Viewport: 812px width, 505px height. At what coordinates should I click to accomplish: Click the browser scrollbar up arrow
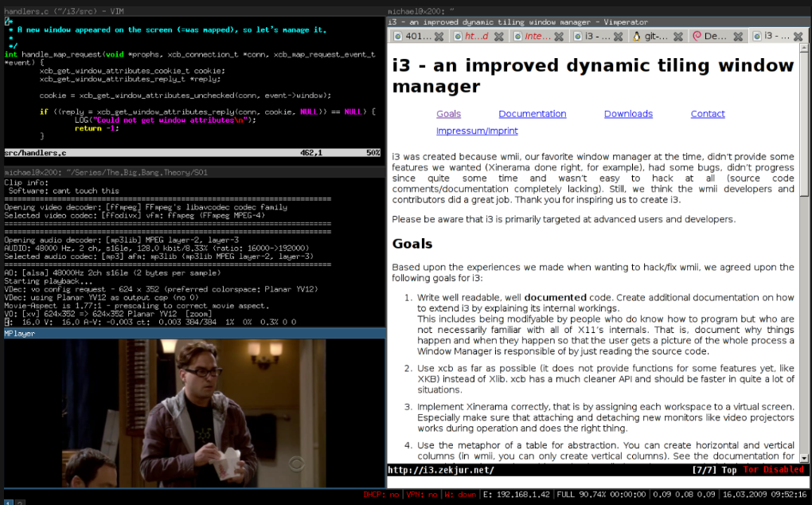tap(804, 48)
